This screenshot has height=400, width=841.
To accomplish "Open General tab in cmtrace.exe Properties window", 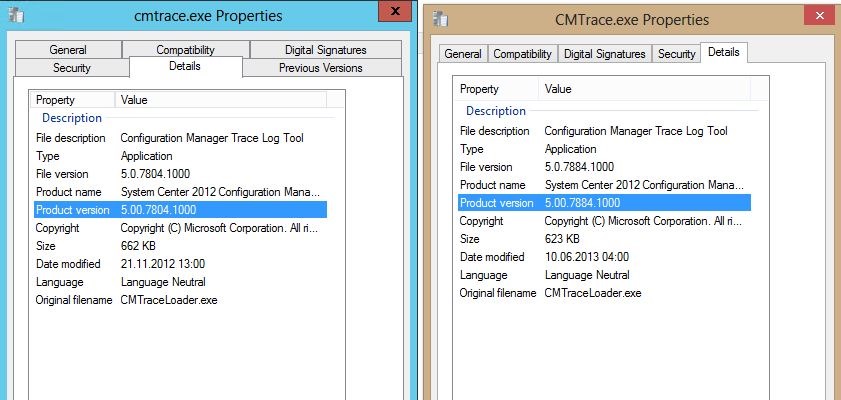I will click(x=68, y=49).
